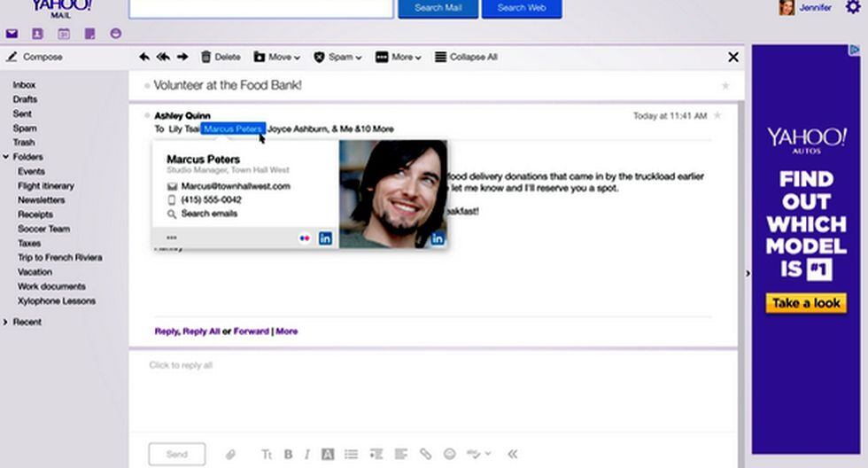
Task: Select the Soccer Team folder
Action: click(x=43, y=229)
